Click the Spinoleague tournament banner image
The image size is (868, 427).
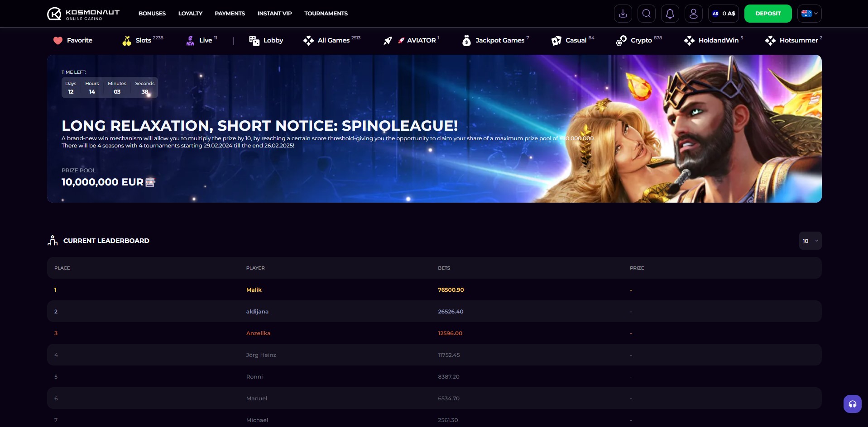[x=434, y=128]
